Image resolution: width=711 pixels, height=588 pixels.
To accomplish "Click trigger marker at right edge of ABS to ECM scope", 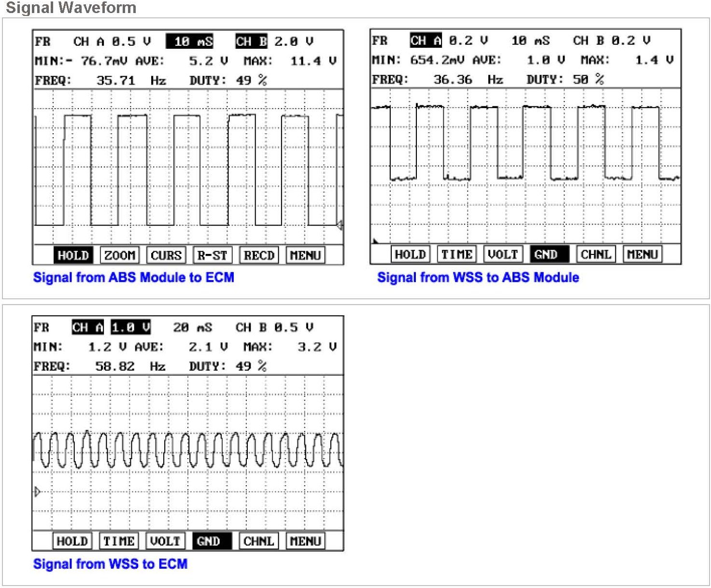I will tap(340, 225).
